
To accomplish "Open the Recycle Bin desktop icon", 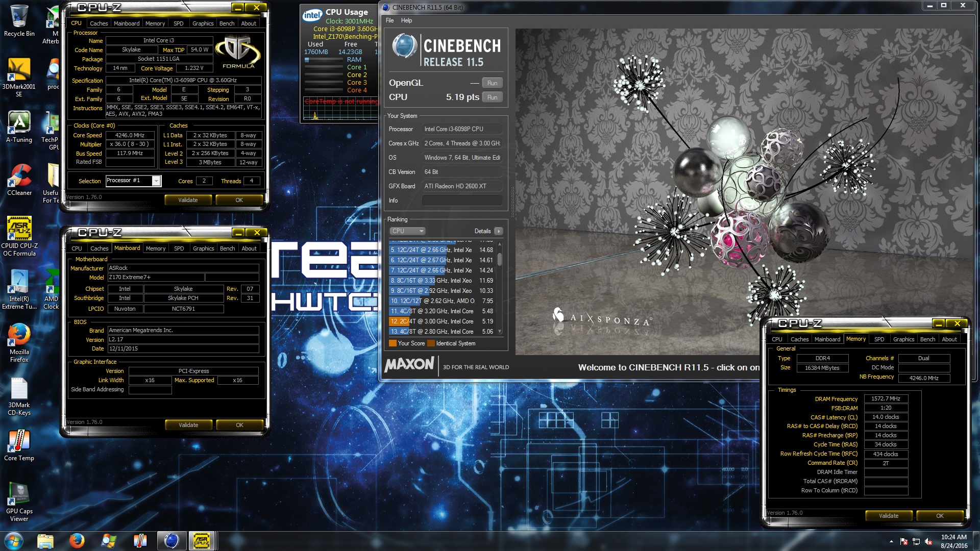I will point(19,21).
